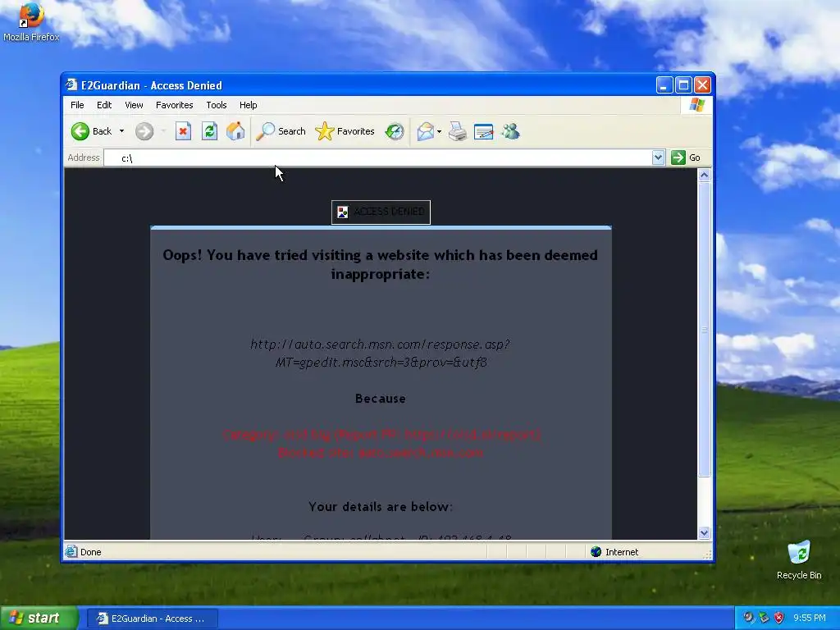
Task: Close the E2Guardian window
Action: point(702,84)
